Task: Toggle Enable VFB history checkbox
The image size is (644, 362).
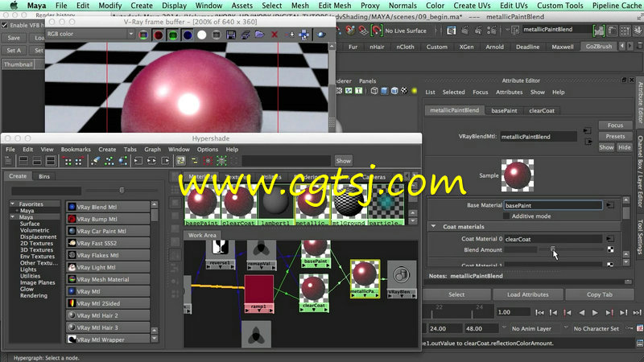Action: 5,25
